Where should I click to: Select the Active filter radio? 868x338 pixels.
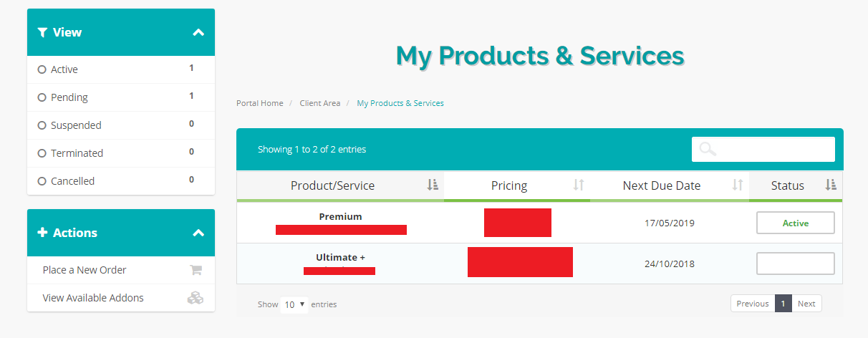click(42, 70)
